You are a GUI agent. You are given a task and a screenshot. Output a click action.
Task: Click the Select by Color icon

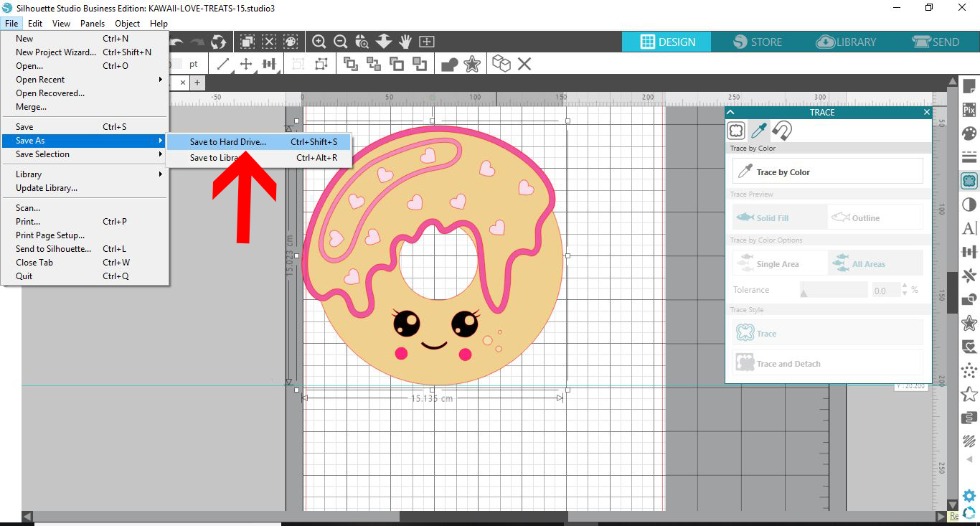291,42
